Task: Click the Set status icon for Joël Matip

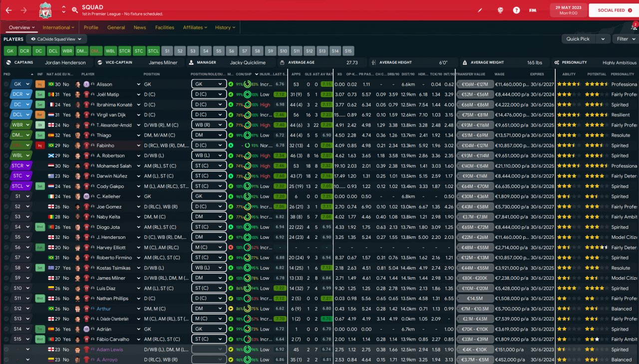Action: [x=40, y=94]
